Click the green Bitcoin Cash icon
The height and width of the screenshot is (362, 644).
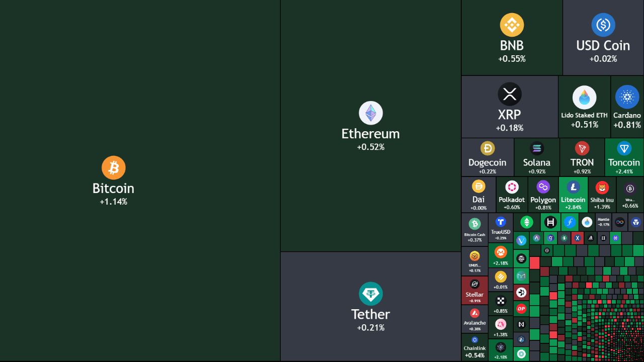pos(474,224)
